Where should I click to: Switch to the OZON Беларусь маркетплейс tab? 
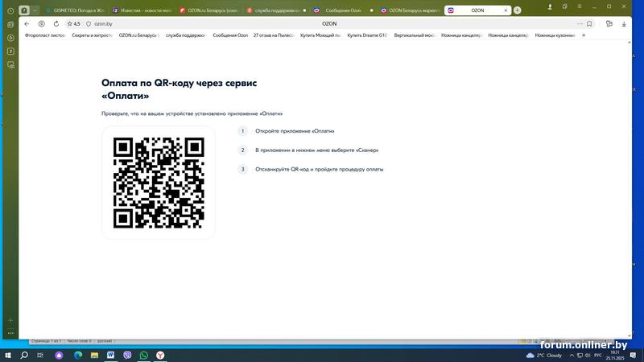410,10
